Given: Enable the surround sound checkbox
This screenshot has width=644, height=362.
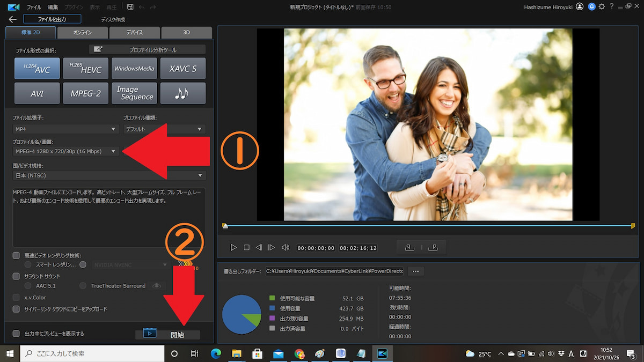Looking at the screenshot, I should pos(16,276).
